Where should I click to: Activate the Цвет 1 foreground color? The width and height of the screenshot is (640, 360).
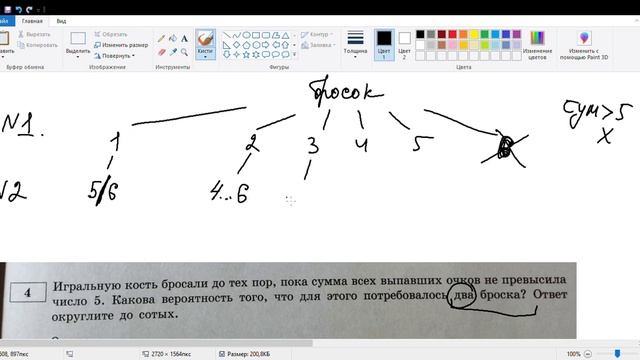pyautogui.click(x=384, y=45)
